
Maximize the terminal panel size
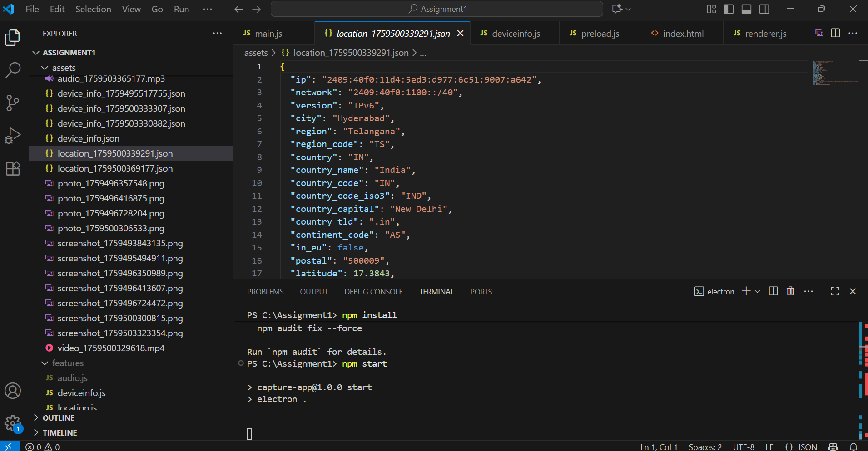[x=835, y=291]
